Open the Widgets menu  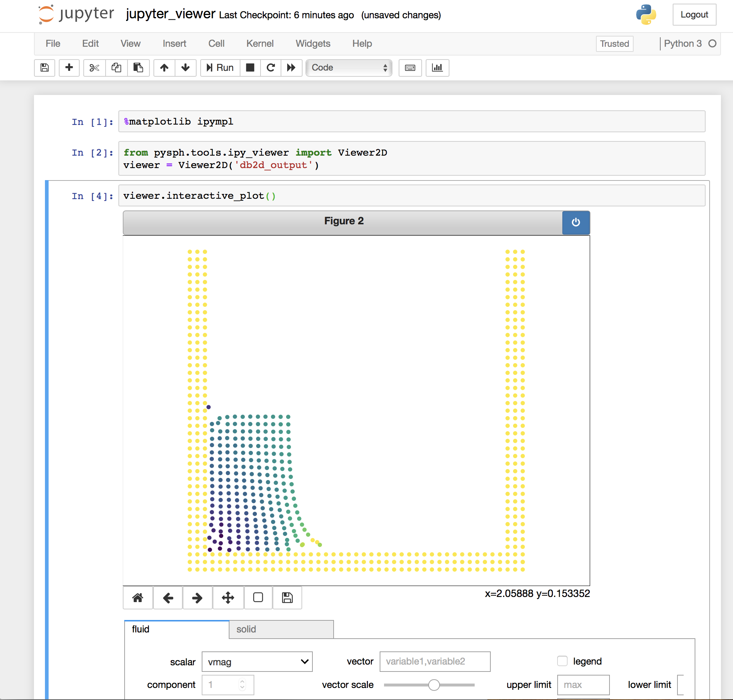tap(313, 43)
